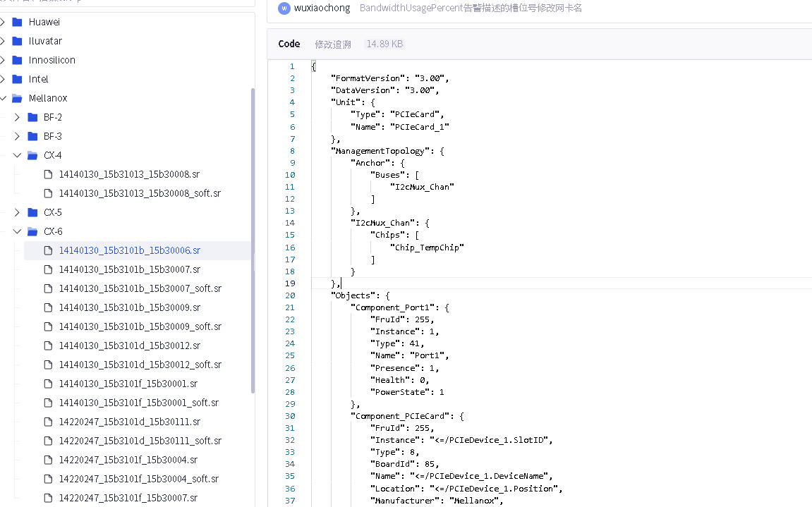Viewport: 812px width, 507px height.
Task: Click the BF-2 folder icon
Action: point(32,117)
